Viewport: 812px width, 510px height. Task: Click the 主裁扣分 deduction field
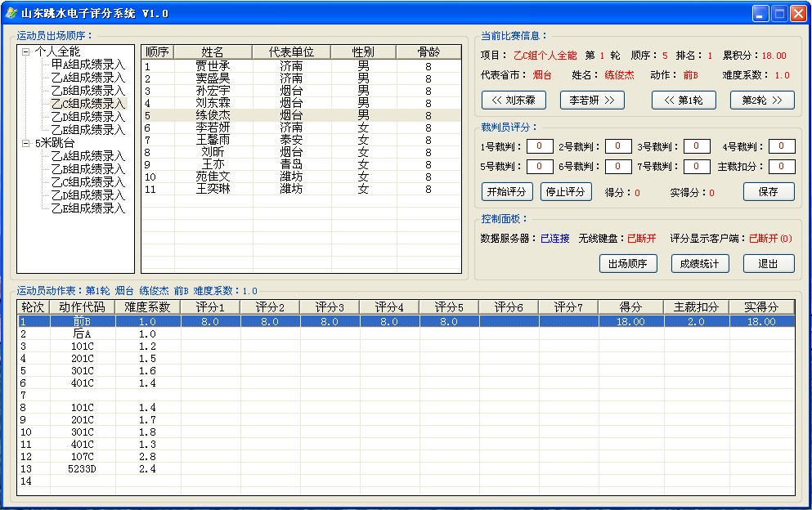[x=782, y=166]
